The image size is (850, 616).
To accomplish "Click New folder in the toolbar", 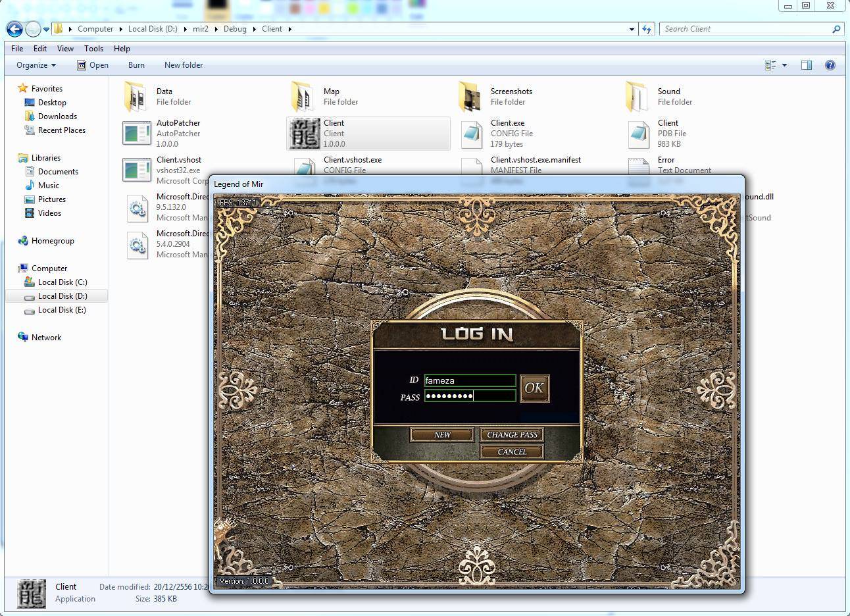I will (184, 65).
